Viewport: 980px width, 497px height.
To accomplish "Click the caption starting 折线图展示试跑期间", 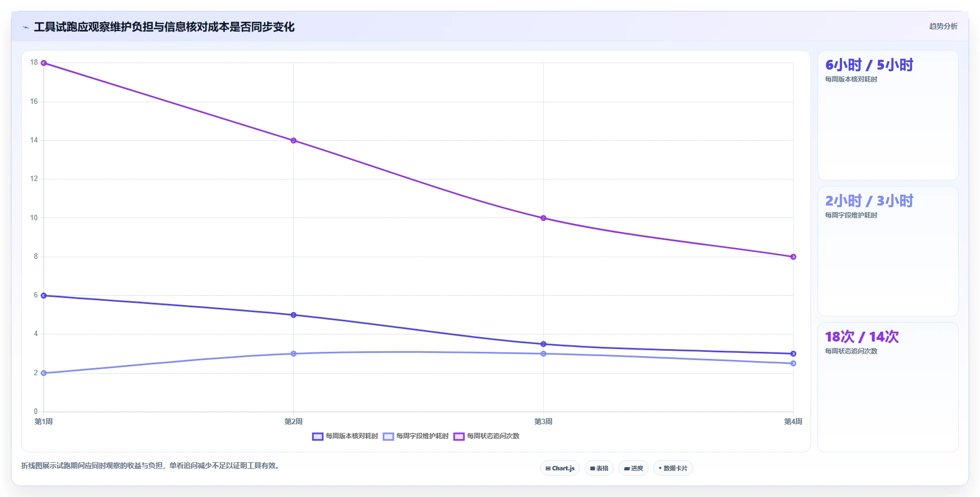I will 151,465.
